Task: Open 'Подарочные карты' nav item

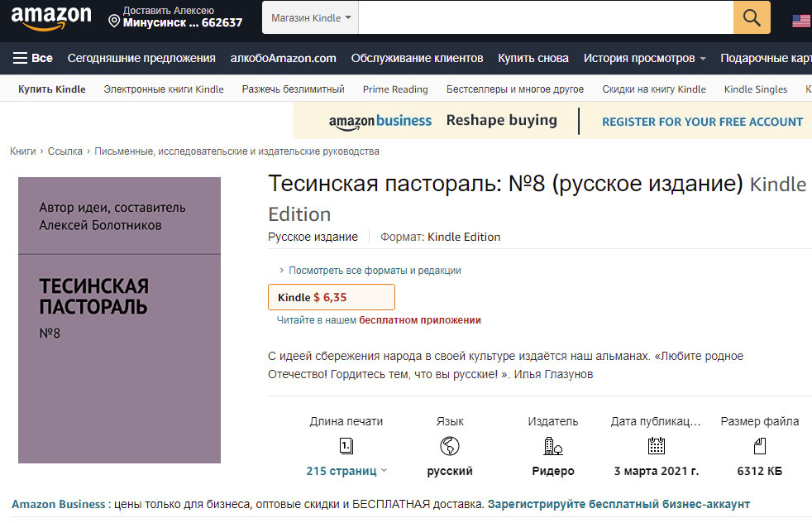Action: pyautogui.click(x=766, y=58)
